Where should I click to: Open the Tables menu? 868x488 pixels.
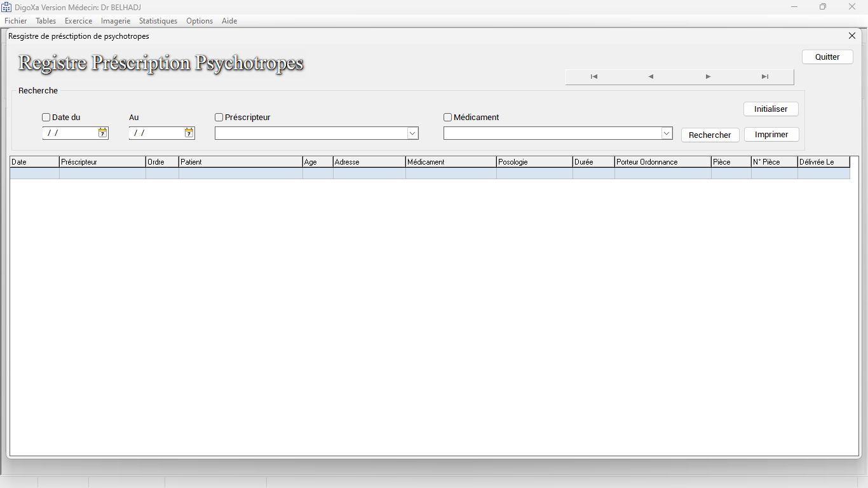(46, 21)
